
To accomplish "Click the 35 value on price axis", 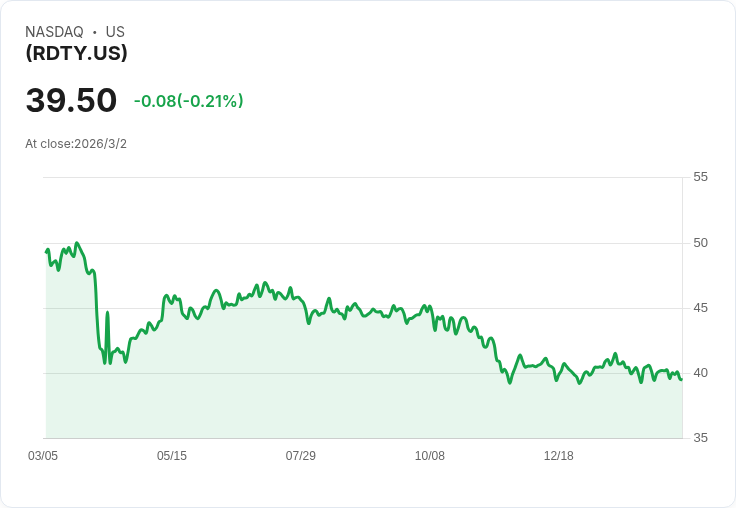I will 700,438.
